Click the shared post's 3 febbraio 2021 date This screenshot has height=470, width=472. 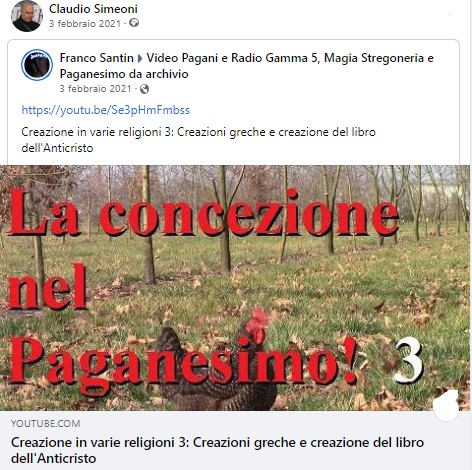coord(95,89)
